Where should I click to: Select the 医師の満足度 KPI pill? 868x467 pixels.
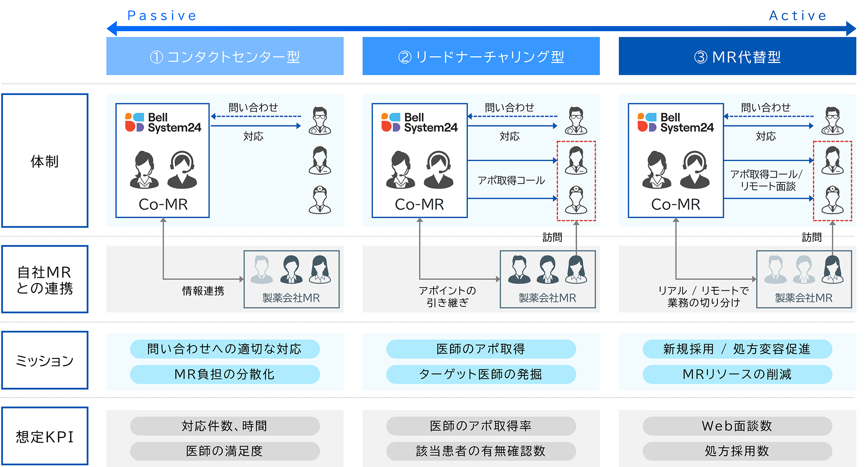click(225, 451)
